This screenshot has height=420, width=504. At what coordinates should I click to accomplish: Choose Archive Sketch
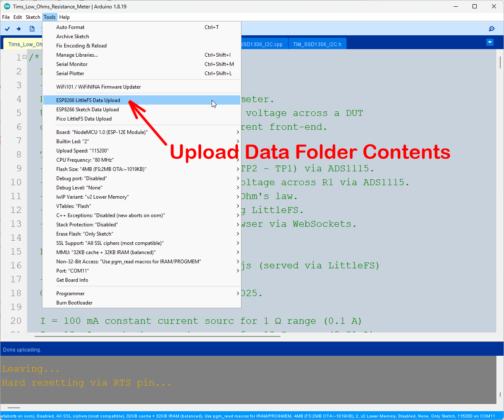142,37
